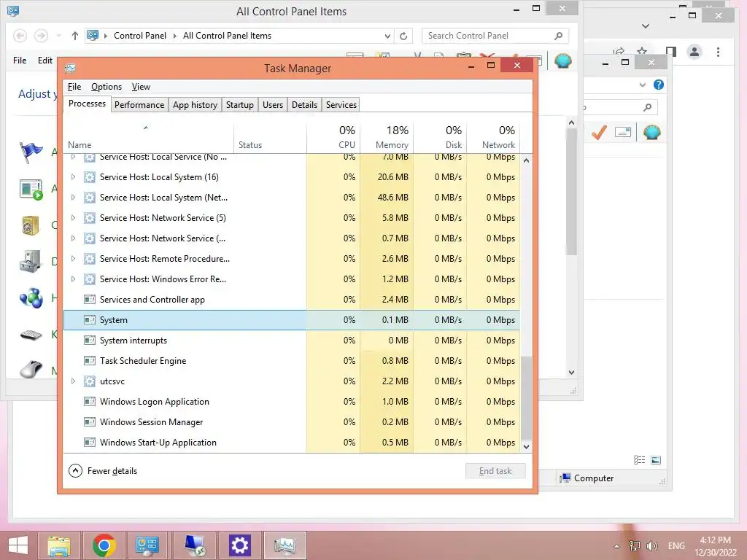This screenshot has width=747, height=560.
Task: Click Task Scheduler Engine process icon
Action: pos(90,361)
